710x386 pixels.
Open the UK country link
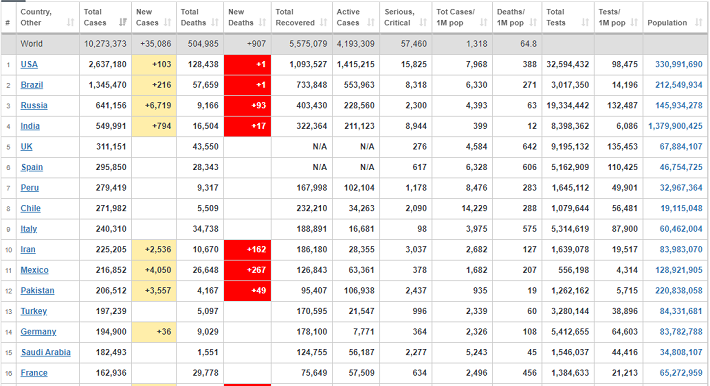point(26,146)
